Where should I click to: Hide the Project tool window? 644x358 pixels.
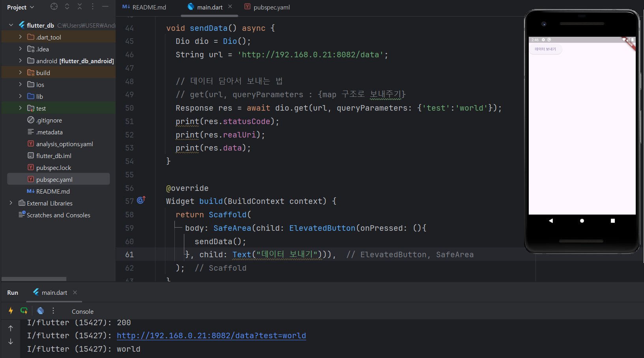(x=105, y=6)
